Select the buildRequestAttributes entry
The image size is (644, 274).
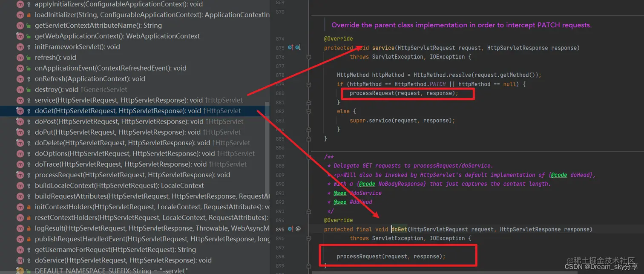pyautogui.click(x=152, y=196)
